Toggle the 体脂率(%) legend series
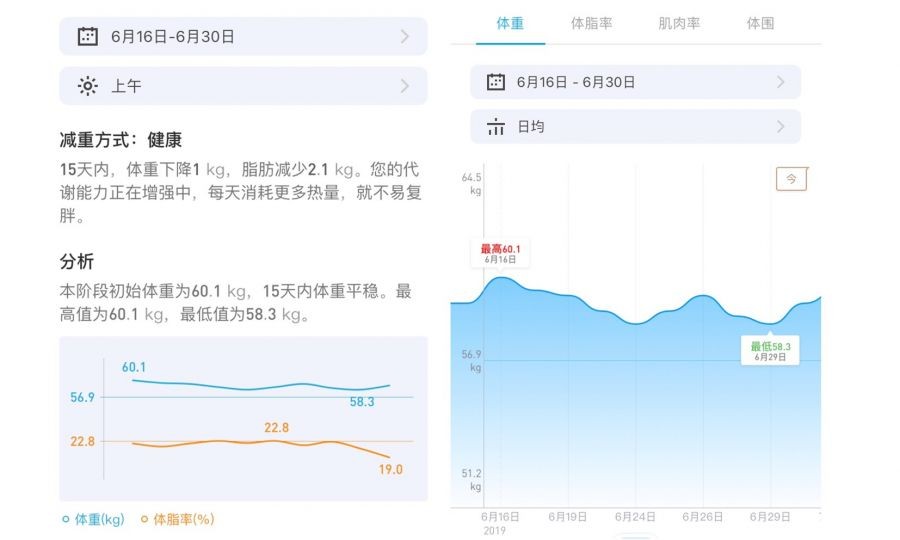 177,519
